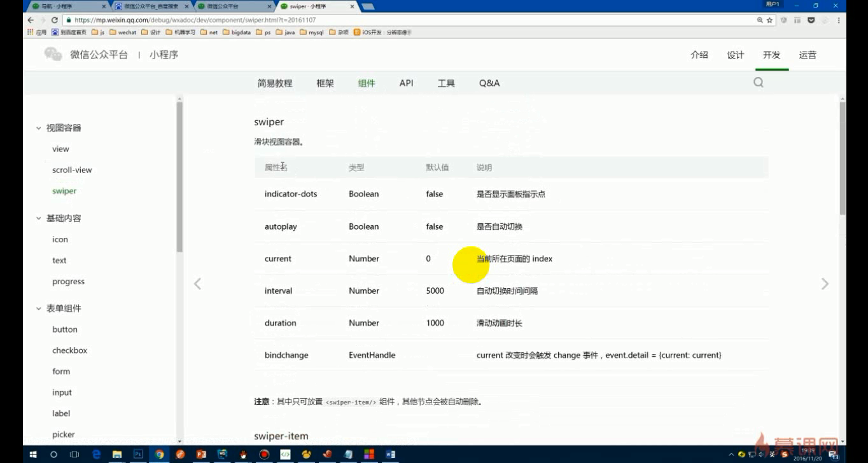This screenshot has height=463, width=868.
Task: Open the Q&A tab
Action: point(489,83)
